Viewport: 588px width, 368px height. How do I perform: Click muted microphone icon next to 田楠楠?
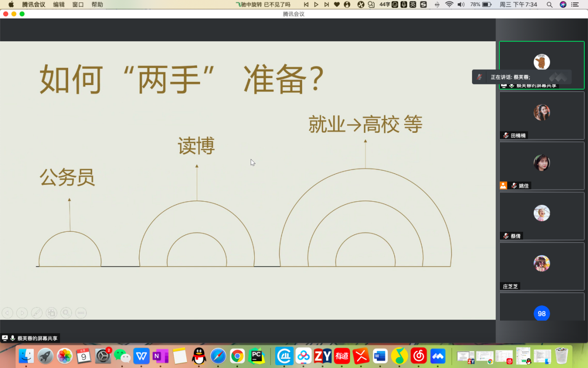[x=506, y=136]
